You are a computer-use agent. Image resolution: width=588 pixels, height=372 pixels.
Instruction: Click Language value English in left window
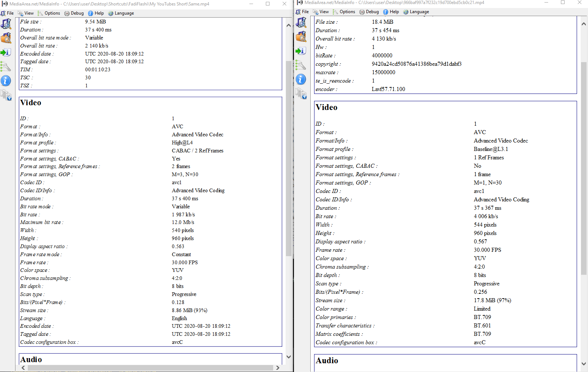point(179,318)
